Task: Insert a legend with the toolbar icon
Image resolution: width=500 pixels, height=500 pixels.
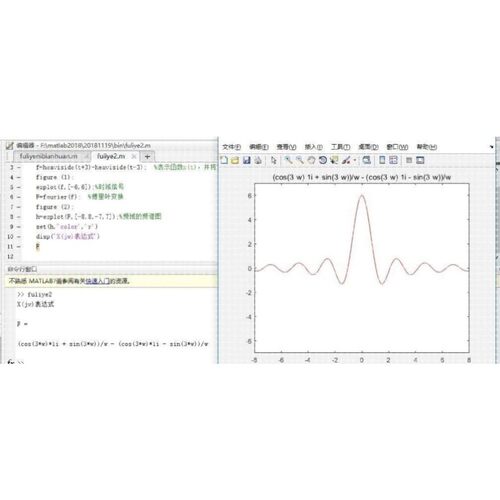Action: click(x=393, y=160)
